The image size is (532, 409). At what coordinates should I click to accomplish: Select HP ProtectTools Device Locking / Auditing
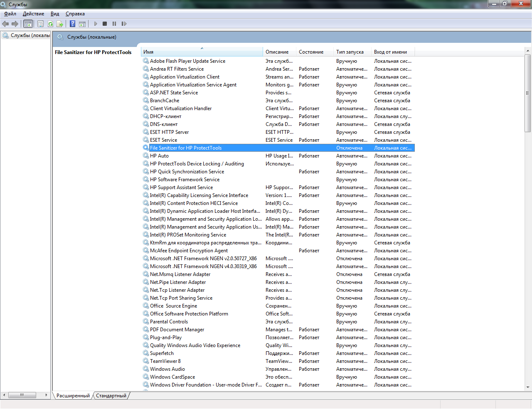[278, 164]
